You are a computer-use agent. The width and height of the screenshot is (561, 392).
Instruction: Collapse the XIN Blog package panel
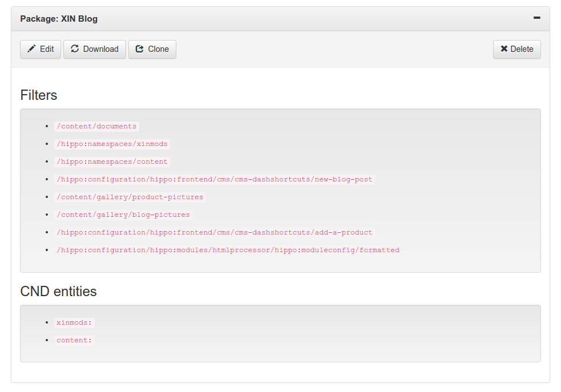coord(536,18)
